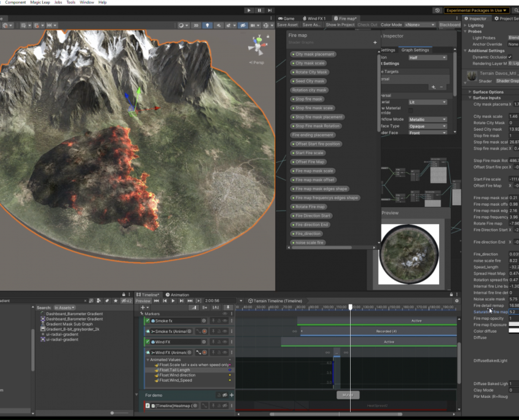Add an item to the targets list with plus
519x420 pixels.
tap(432, 87)
